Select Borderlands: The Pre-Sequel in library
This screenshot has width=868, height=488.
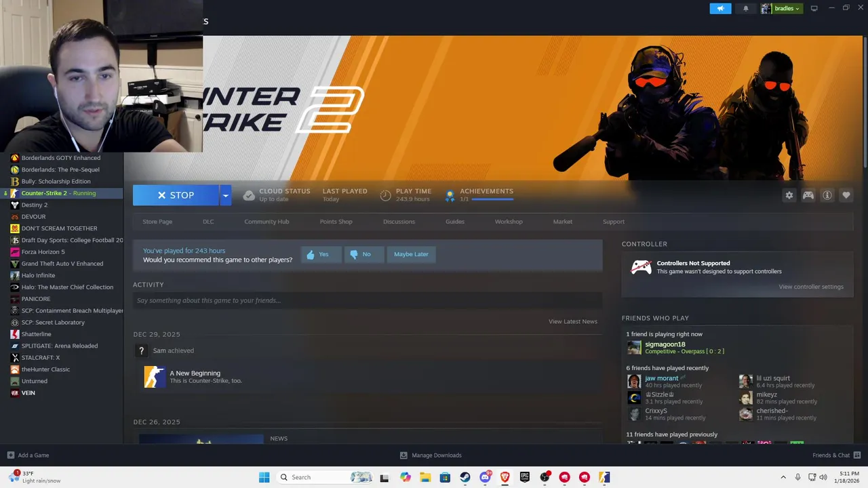coord(60,169)
